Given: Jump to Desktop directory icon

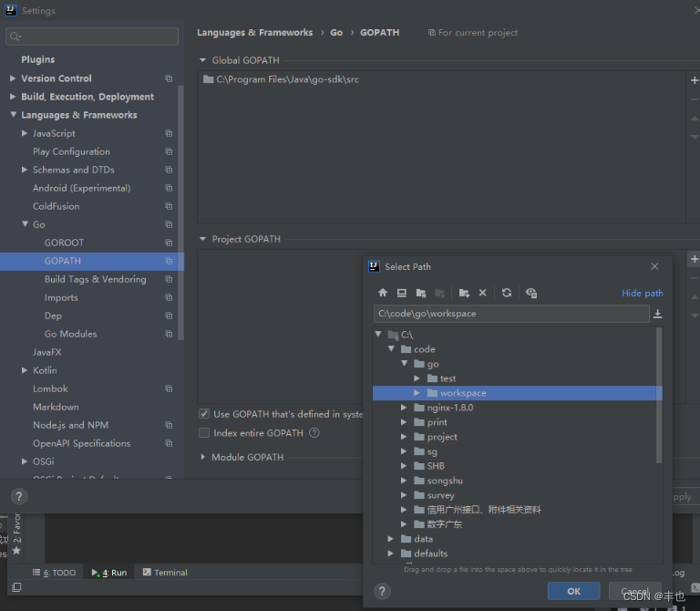Looking at the screenshot, I should 402,293.
